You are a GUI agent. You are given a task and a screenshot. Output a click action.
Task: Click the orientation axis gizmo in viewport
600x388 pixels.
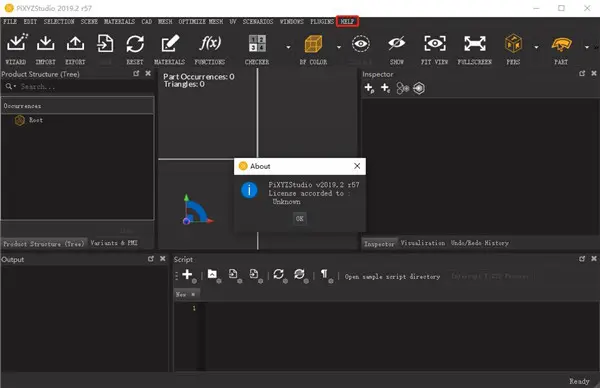pos(197,210)
